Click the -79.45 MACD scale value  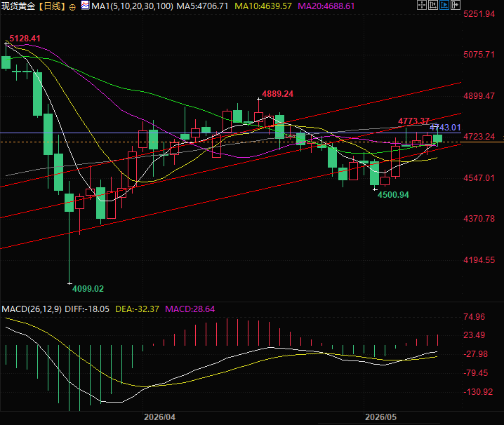pos(475,373)
